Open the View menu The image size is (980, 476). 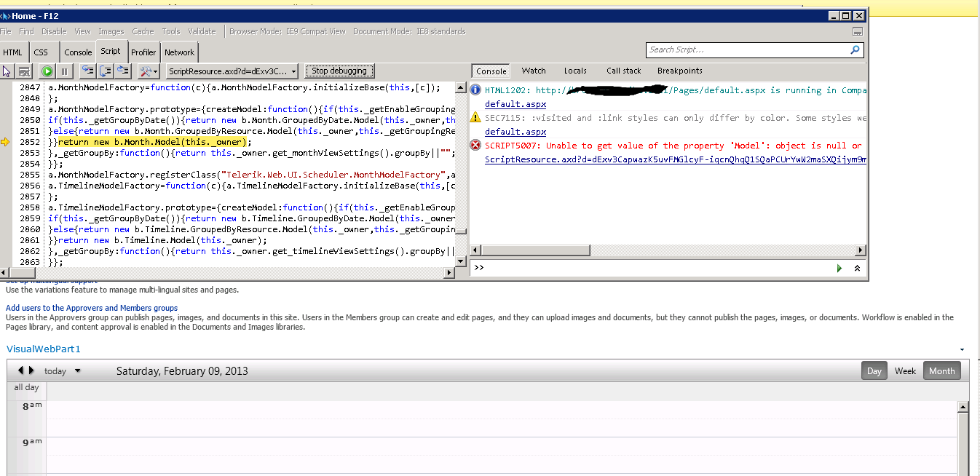[x=82, y=31]
